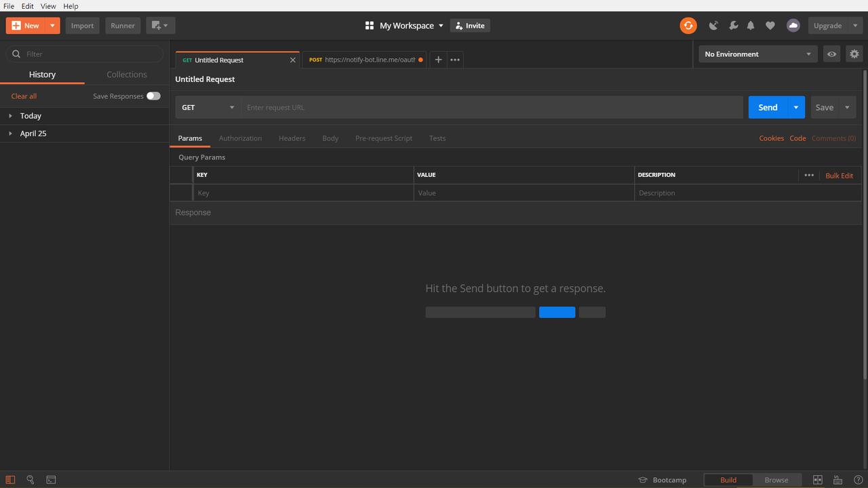Click Clear all history link
This screenshot has height=488, width=868.
coord(24,96)
